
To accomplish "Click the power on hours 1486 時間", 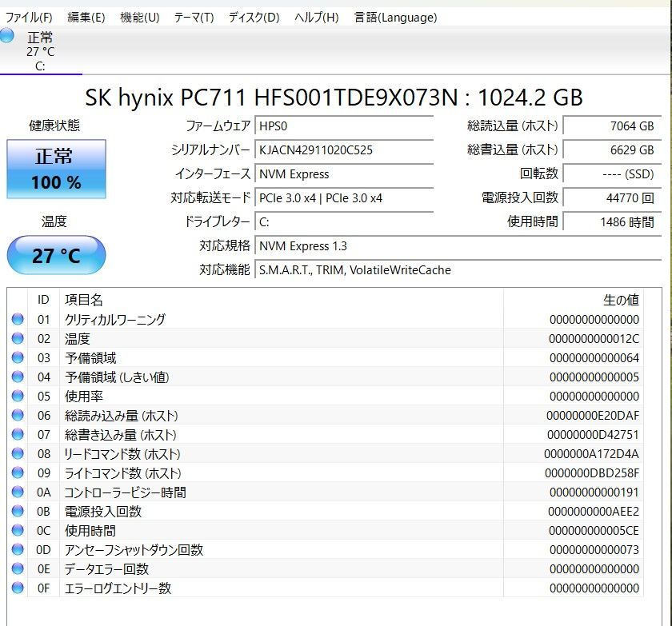I will tap(612, 222).
